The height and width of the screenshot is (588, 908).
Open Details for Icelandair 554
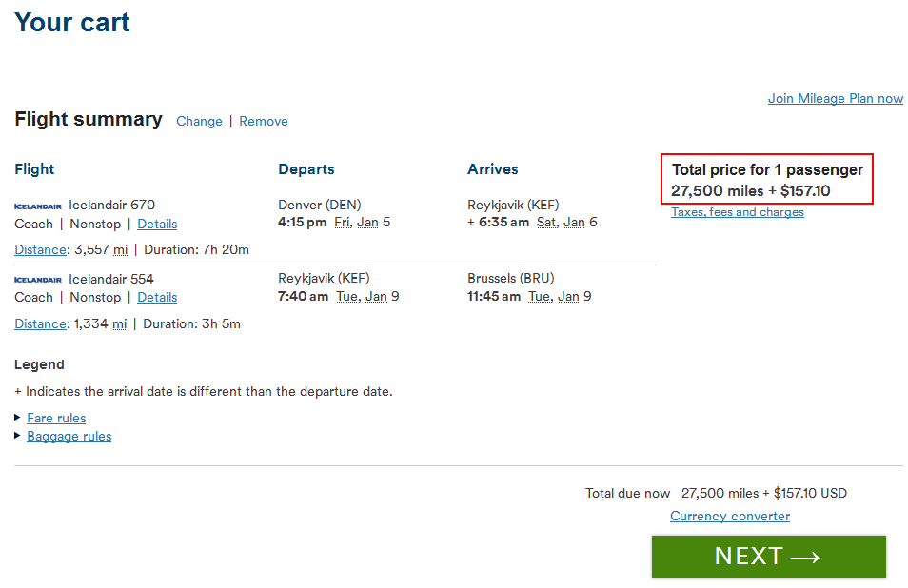click(157, 298)
